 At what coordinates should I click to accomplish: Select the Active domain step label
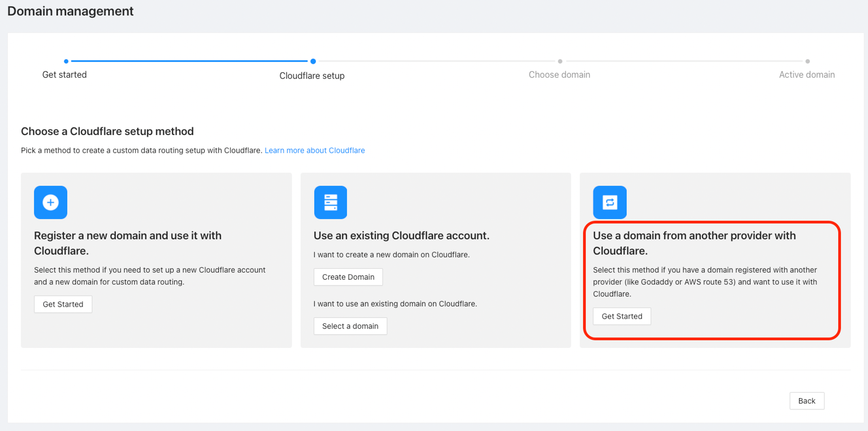coord(807,75)
